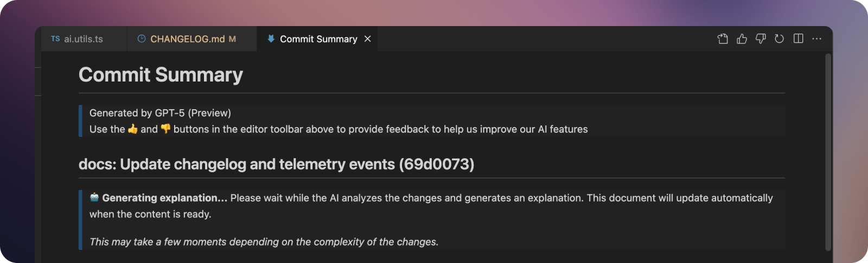Give thumbs down feedback in the editor toolbar
868x263 pixels.
[x=761, y=39]
